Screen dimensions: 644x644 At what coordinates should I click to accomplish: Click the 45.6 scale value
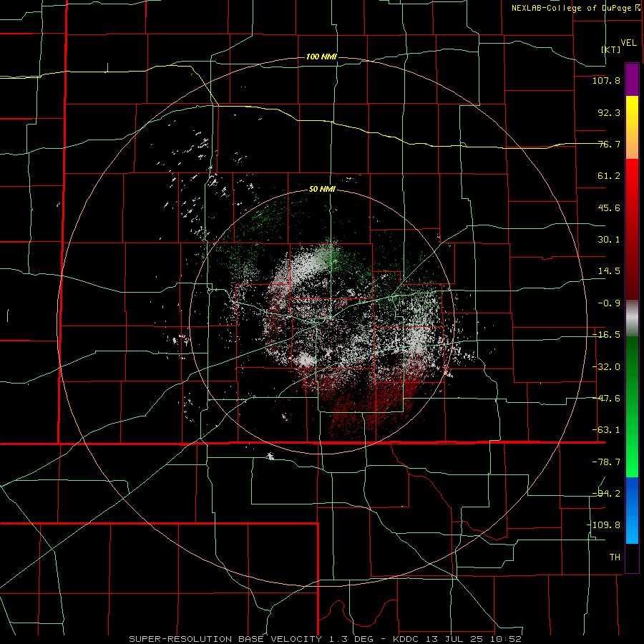tap(609, 208)
